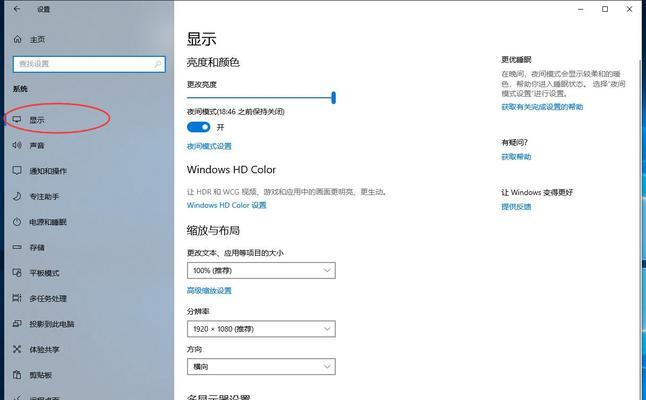646x400 pixels.
Task: Open 高级缩放设置 link
Action: (209, 290)
